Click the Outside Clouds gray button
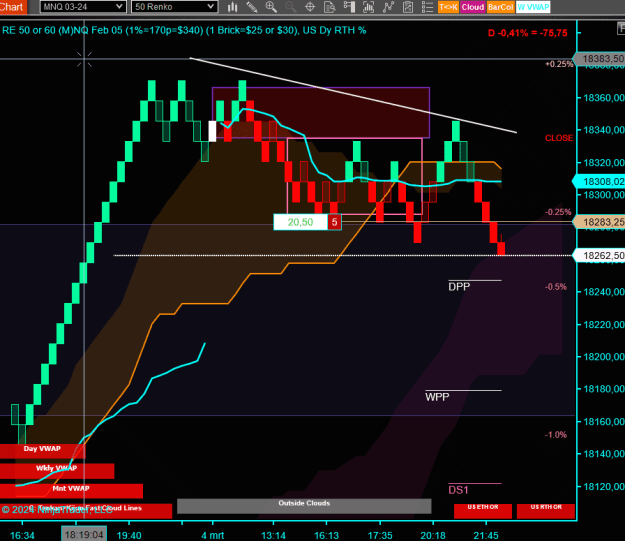The image size is (625, 541). (x=304, y=506)
